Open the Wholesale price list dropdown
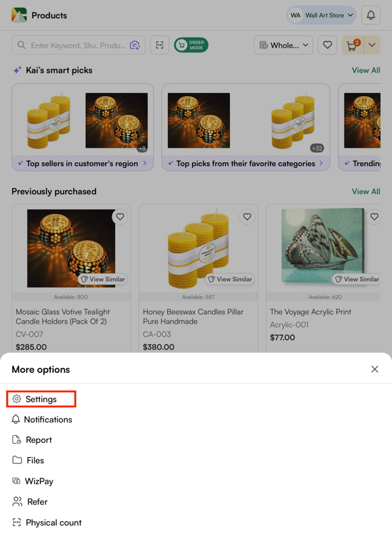The height and width of the screenshot is (537, 392). click(284, 45)
